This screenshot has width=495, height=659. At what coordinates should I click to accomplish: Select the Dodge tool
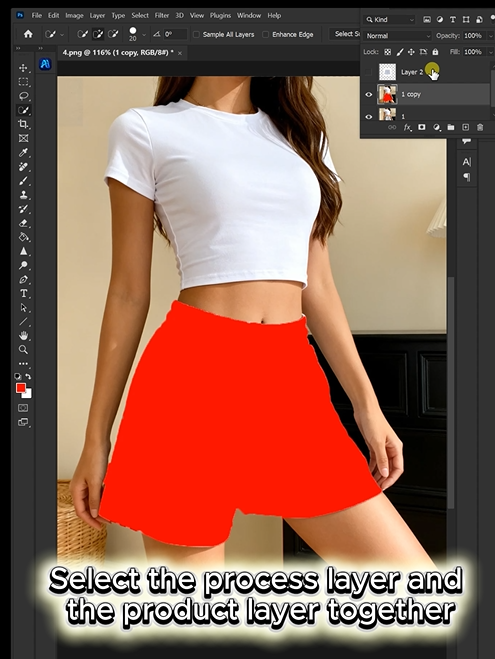(23, 265)
